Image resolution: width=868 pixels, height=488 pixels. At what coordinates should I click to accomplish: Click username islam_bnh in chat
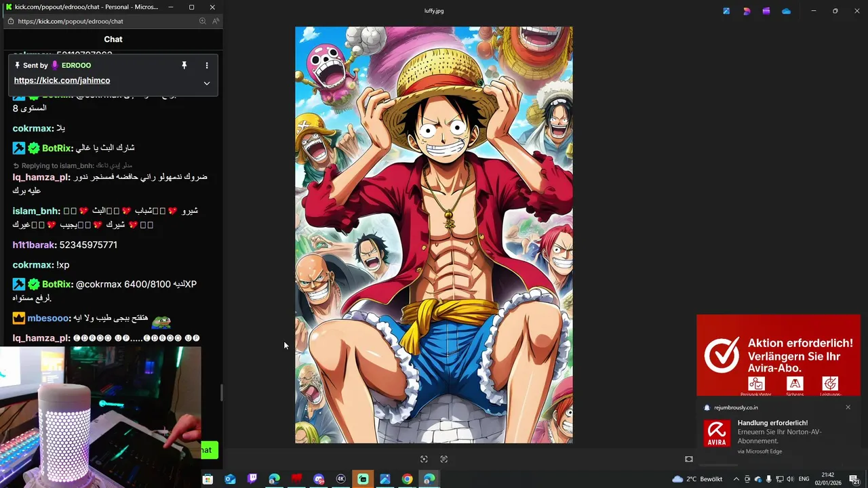36,211
